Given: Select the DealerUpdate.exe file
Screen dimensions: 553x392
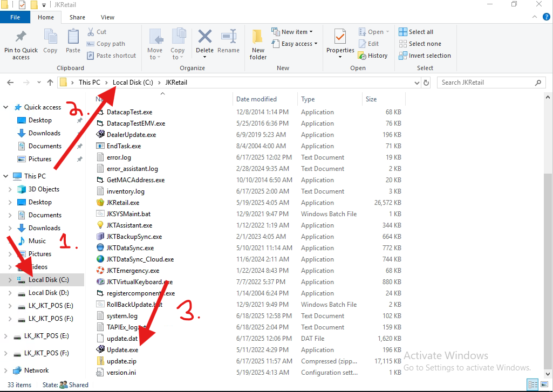Looking at the screenshot, I should (x=131, y=135).
